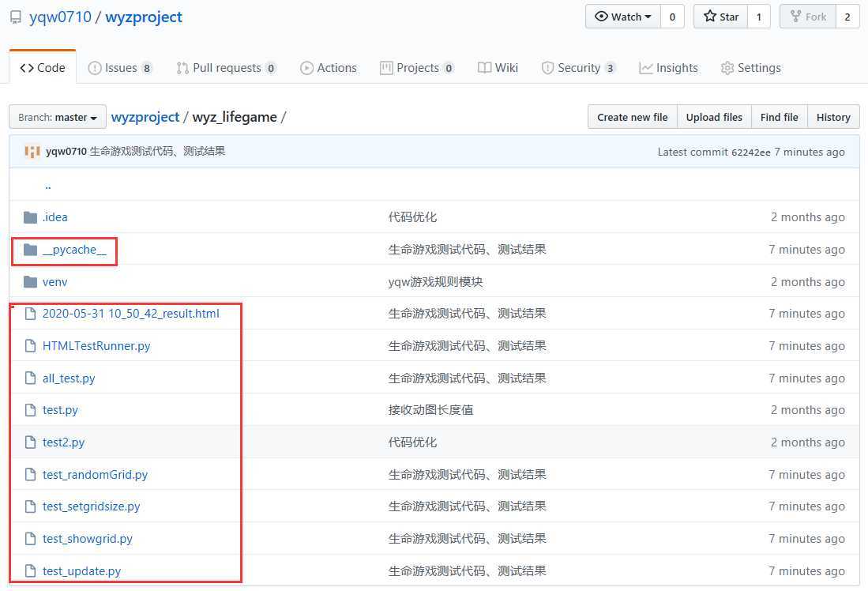Viewport: 868px width, 591px height.
Task: Open the yqw0710 owner profile link
Action: [60, 17]
